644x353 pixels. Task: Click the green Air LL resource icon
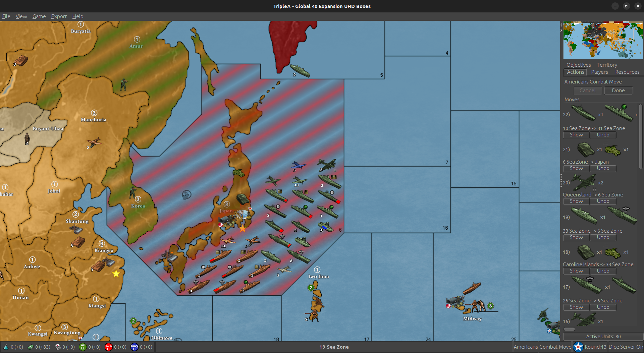83,347
